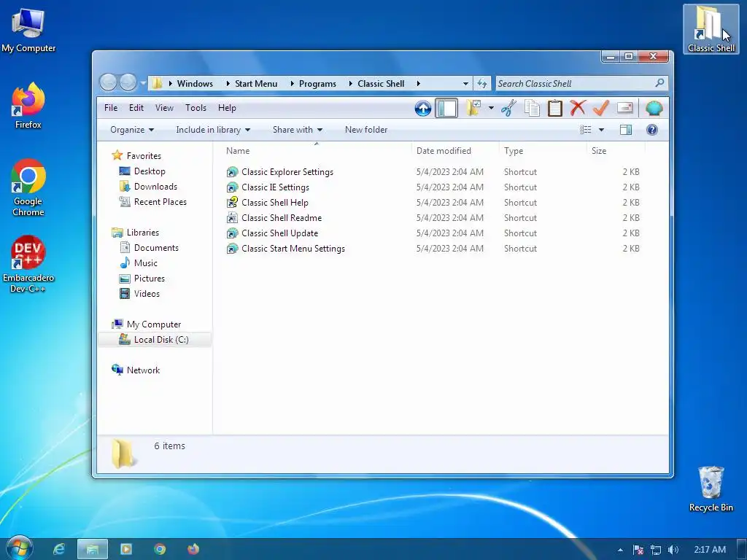Select Downloads in the navigation pane
This screenshot has height=560, width=747.
155,186
